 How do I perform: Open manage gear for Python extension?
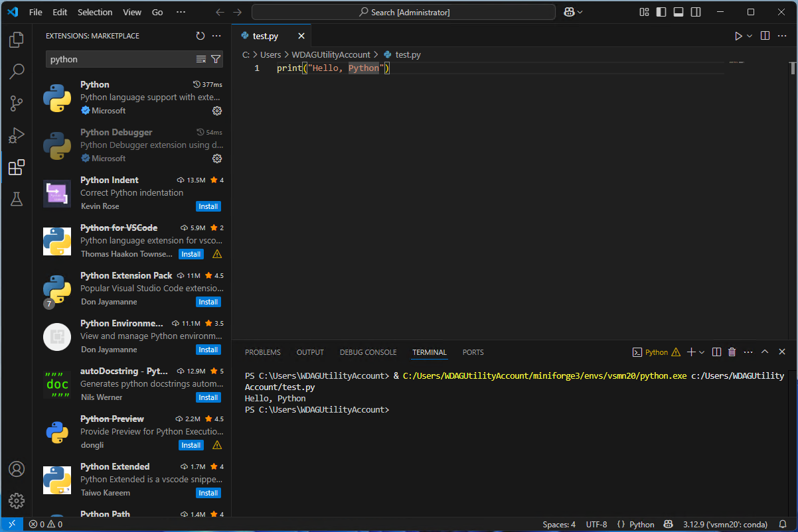tap(216, 111)
